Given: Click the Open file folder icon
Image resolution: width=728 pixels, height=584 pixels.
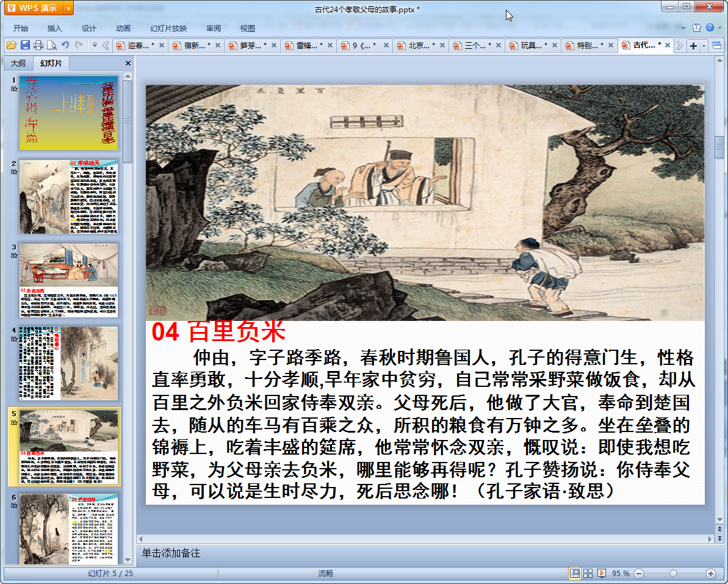Looking at the screenshot, I should (x=11, y=45).
